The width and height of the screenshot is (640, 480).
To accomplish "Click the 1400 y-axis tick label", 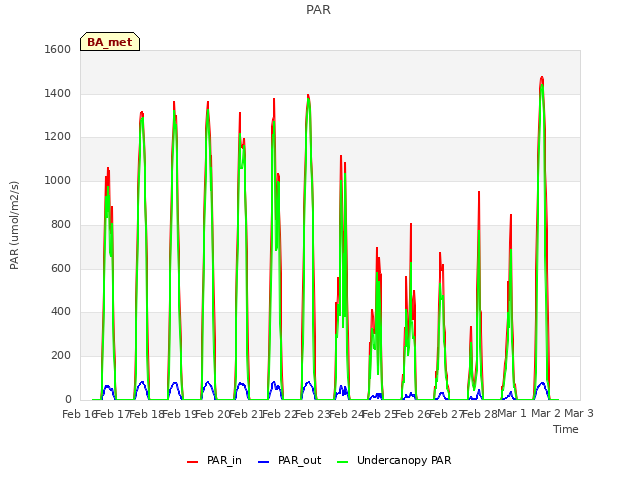I will coord(58,93).
